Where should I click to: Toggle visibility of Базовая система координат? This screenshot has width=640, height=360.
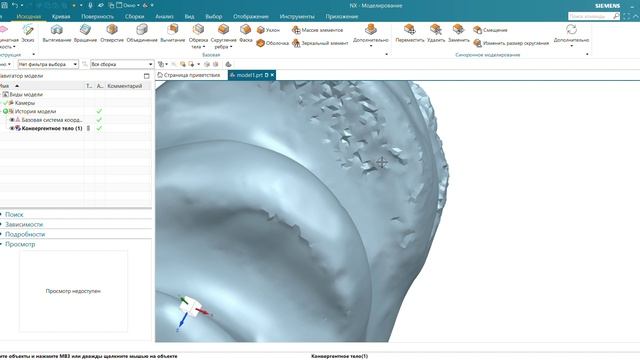coord(12,120)
